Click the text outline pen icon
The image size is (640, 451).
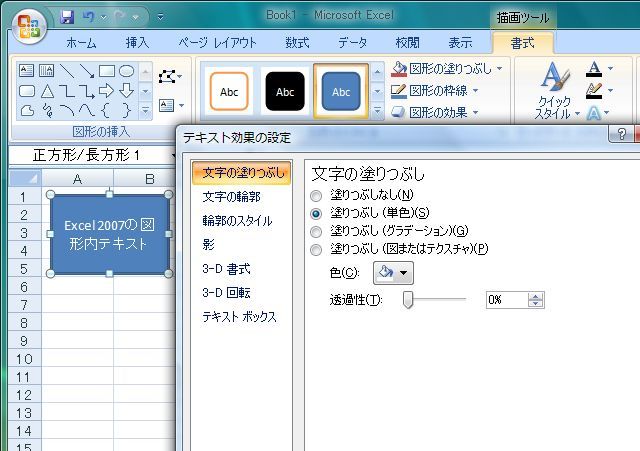click(x=594, y=91)
